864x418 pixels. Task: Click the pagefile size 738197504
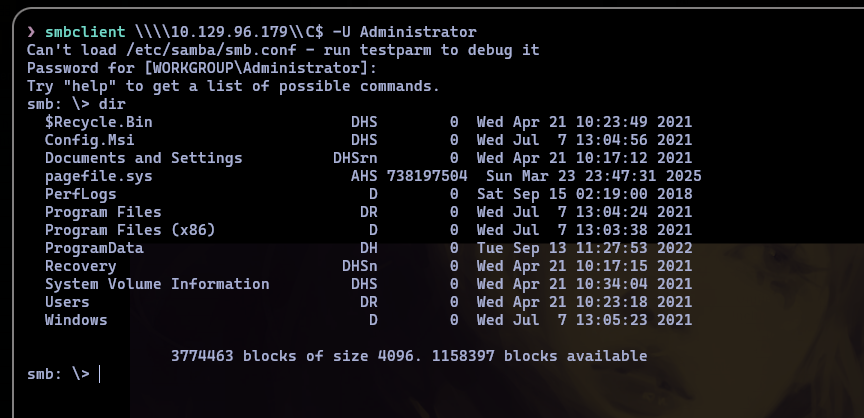coord(427,176)
